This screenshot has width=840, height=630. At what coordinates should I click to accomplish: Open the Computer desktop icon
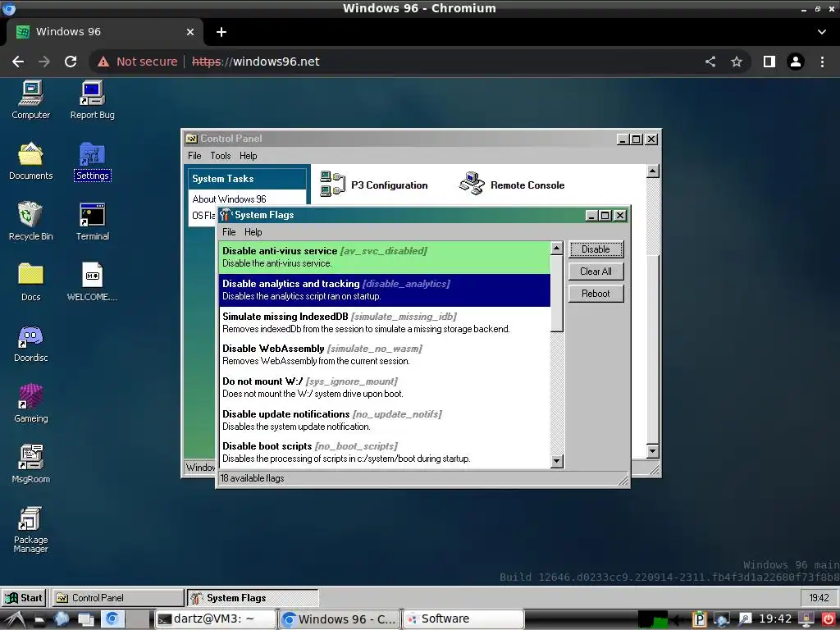pyautogui.click(x=30, y=100)
